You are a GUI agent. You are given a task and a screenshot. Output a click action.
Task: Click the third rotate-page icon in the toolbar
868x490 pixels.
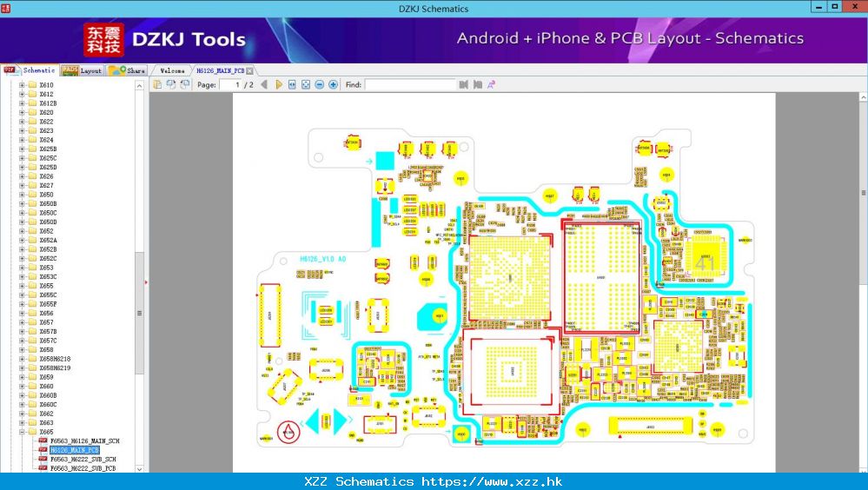pyautogui.click(x=185, y=85)
